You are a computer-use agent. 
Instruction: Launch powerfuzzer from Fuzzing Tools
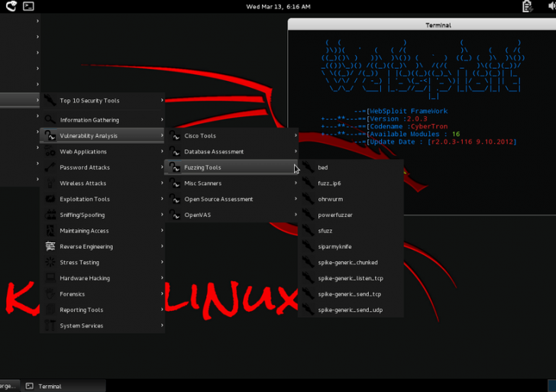[x=335, y=215]
